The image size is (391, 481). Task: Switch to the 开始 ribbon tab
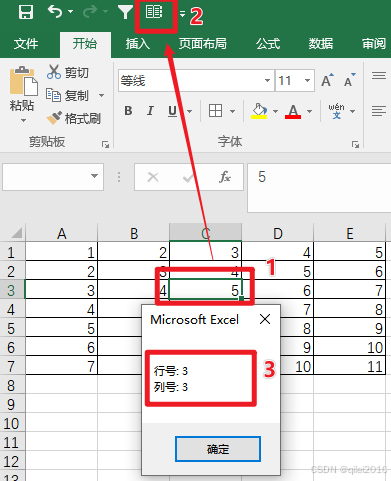click(x=85, y=44)
